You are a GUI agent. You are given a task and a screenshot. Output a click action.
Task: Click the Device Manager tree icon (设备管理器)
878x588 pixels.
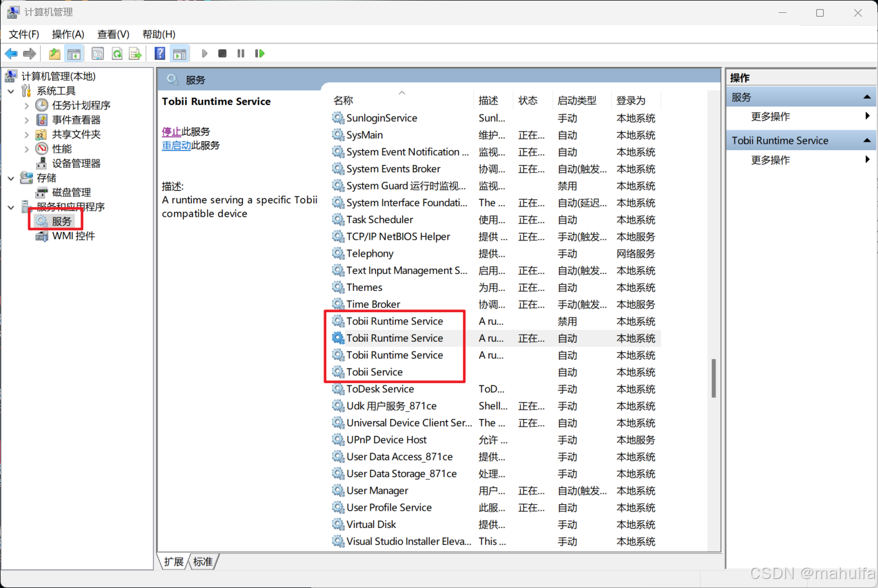[x=42, y=163]
